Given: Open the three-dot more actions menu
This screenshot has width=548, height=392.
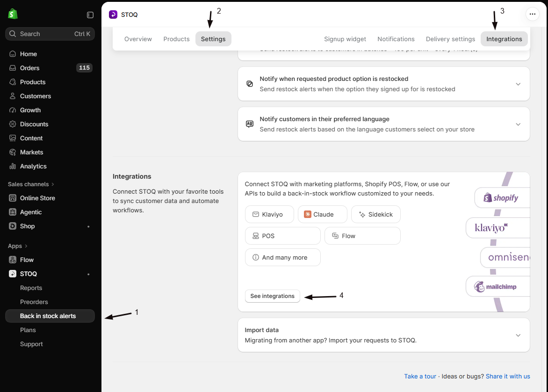Looking at the screenshot, I should pyautogui.click(x=532, y=14).
